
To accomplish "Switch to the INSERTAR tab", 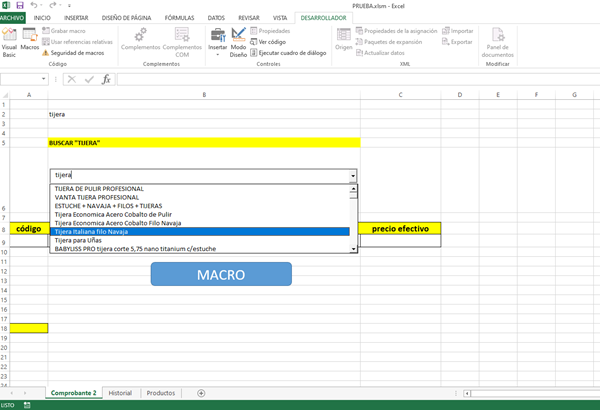I will (x=76, y=18).
